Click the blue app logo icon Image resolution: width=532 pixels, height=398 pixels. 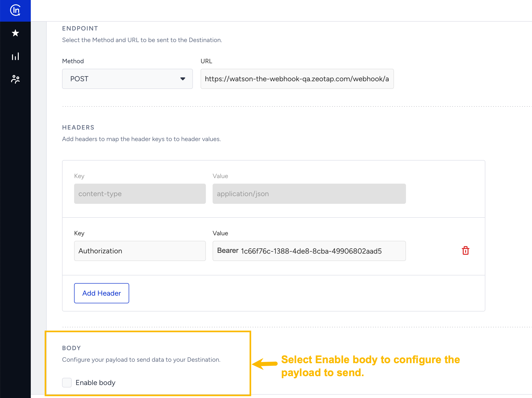[15, 10]
